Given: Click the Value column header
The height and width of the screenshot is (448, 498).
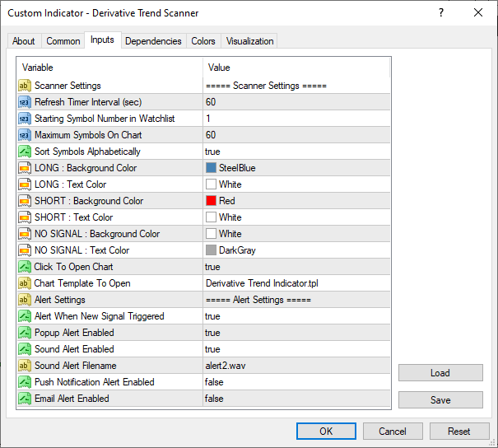Looking at the screenshot, I should tap(296, 68).
